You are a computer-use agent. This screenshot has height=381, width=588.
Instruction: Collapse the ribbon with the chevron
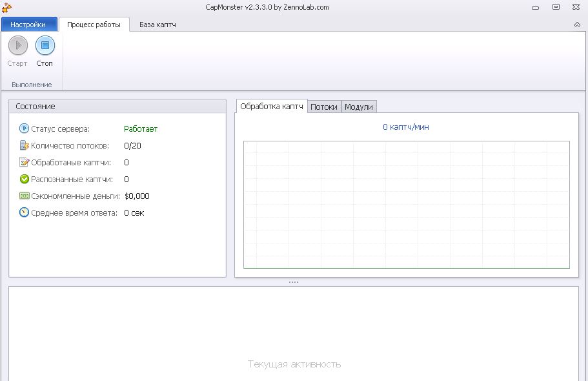click(x=577, y=25)
